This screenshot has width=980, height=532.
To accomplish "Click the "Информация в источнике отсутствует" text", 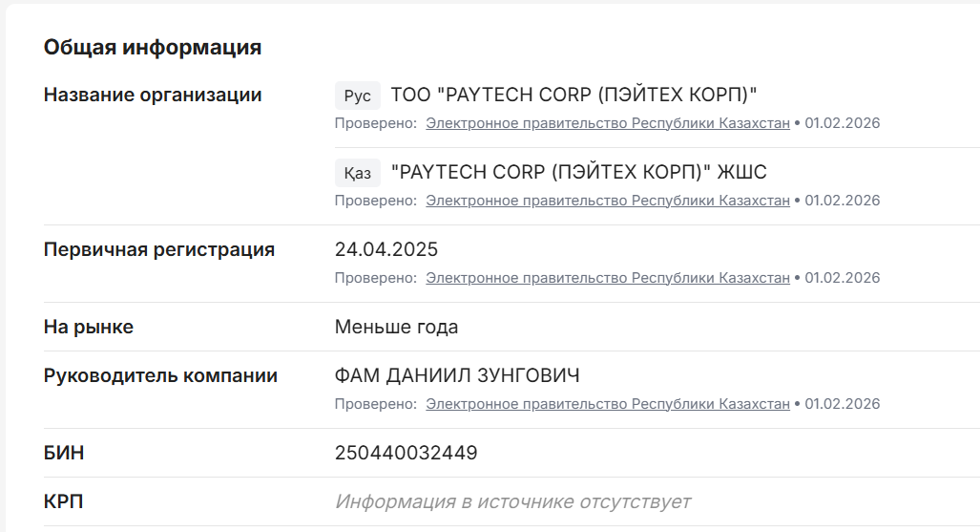I will pyautogui.click(x=512, y=502).
